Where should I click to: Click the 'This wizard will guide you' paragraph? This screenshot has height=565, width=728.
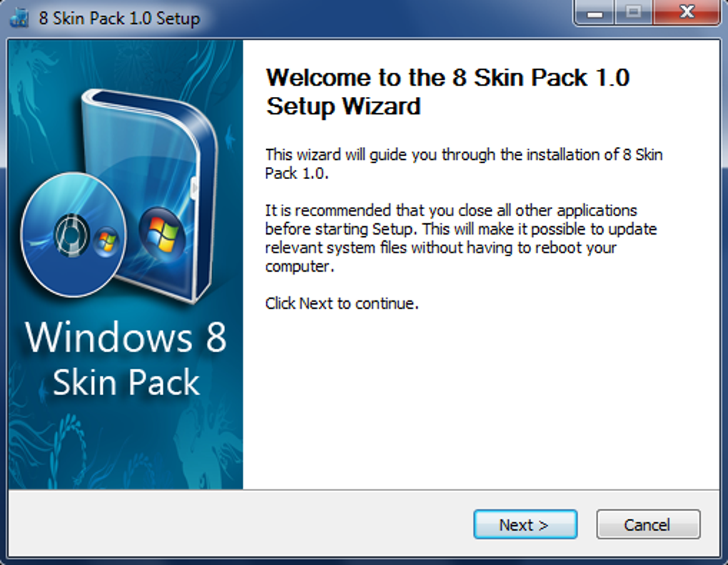tap(463, 164)
